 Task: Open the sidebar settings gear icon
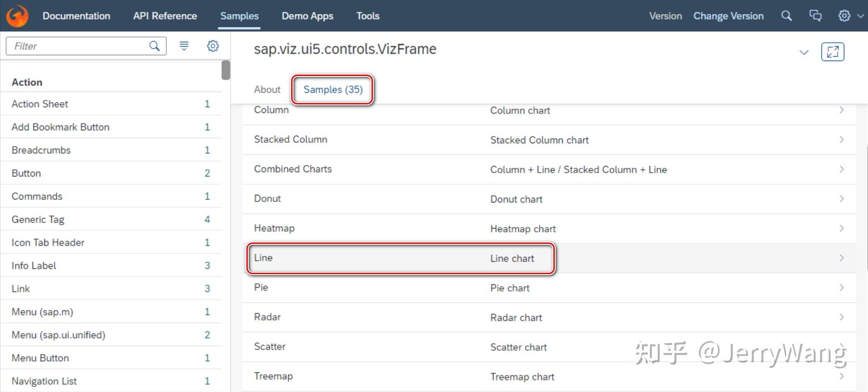pos(213,46)
